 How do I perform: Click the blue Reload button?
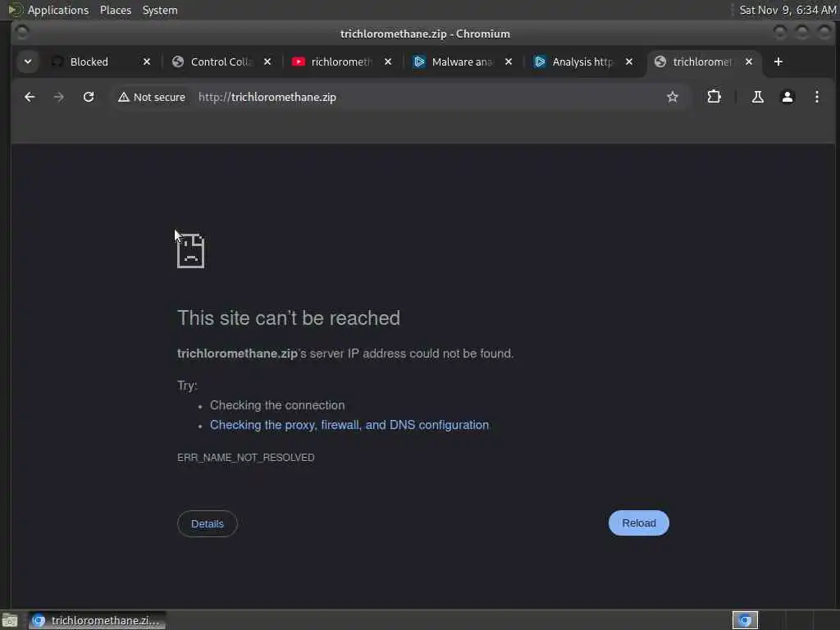point(638,523)
